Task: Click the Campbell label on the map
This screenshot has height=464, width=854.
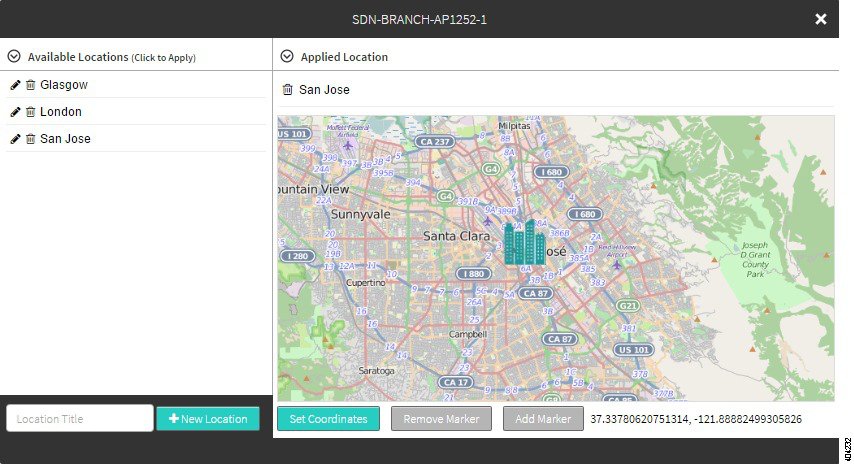Action: (468, 334)
